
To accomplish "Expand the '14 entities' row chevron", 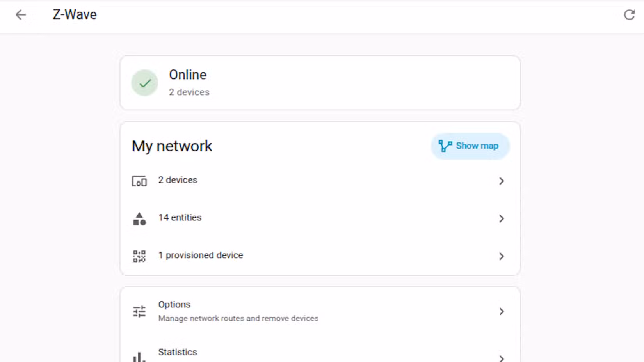I will (x=502, y=218).
